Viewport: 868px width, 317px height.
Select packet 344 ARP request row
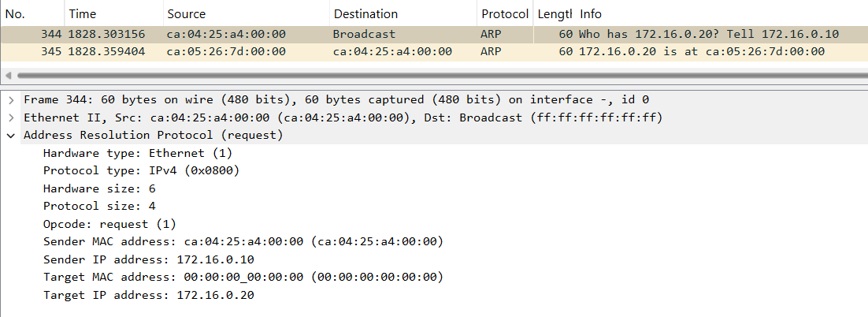[x=434, y=35]
